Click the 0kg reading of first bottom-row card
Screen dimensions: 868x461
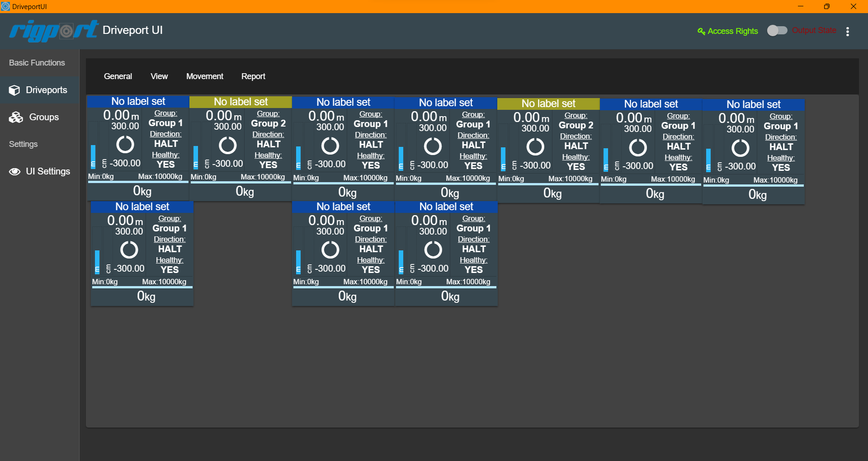[x=146, y=296]
